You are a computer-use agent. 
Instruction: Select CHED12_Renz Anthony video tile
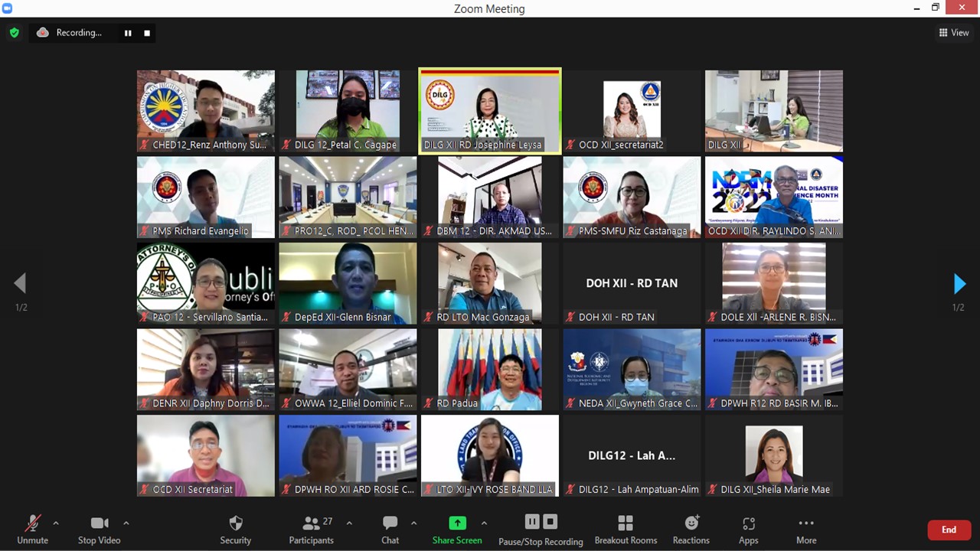pos(206,111)
